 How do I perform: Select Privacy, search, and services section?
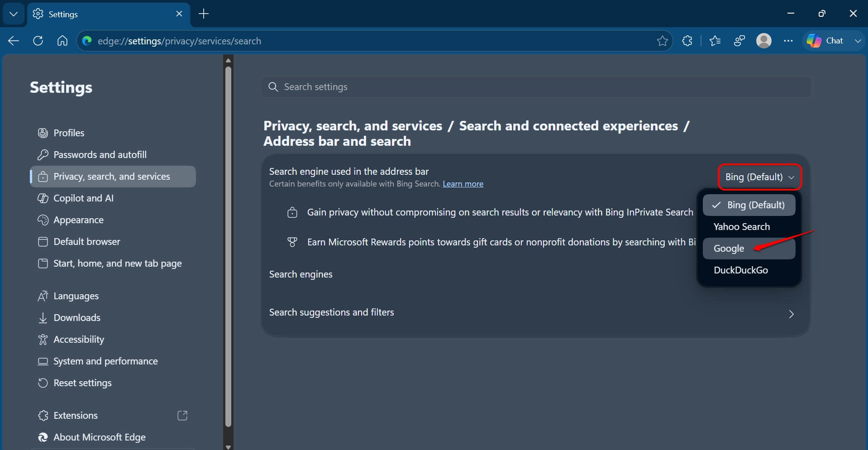(x=112, y=176)
